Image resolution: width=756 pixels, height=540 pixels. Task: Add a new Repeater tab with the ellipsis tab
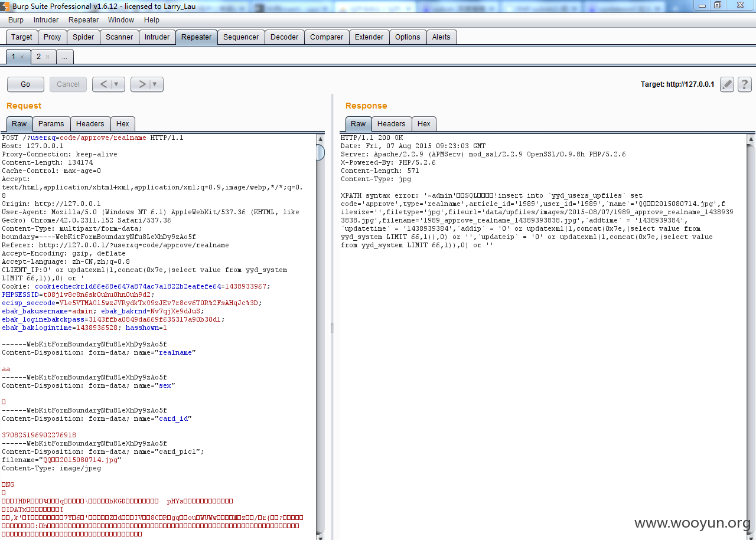[x=65, y=57]
